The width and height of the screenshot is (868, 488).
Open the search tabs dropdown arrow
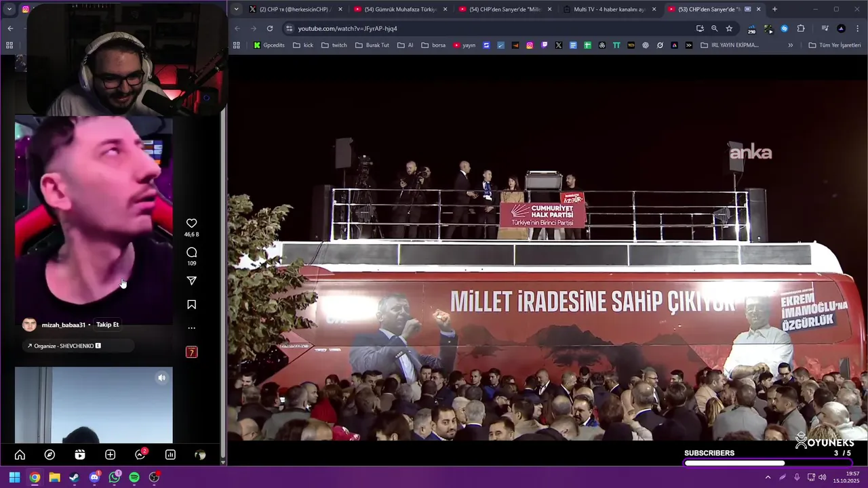tap(236, 9)
